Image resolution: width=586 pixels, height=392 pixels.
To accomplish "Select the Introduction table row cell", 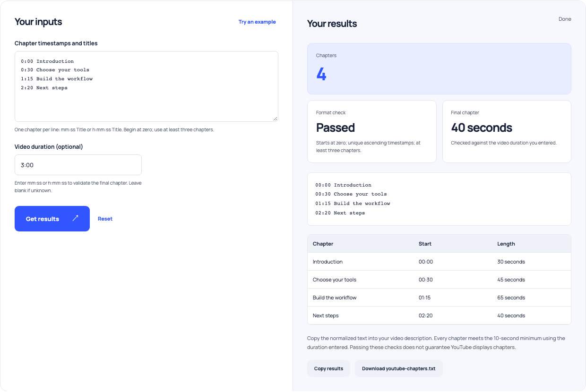I will pyautogui.click(x=327, y=262).
